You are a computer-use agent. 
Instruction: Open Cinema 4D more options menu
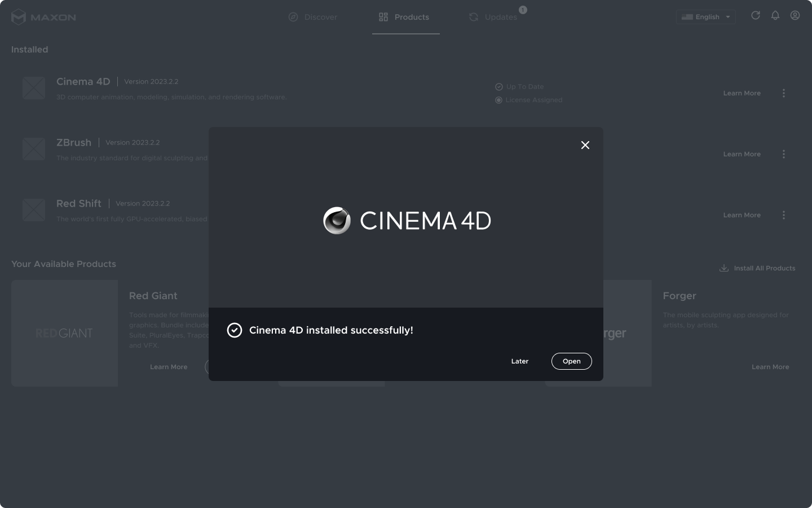tap(783, 93)
